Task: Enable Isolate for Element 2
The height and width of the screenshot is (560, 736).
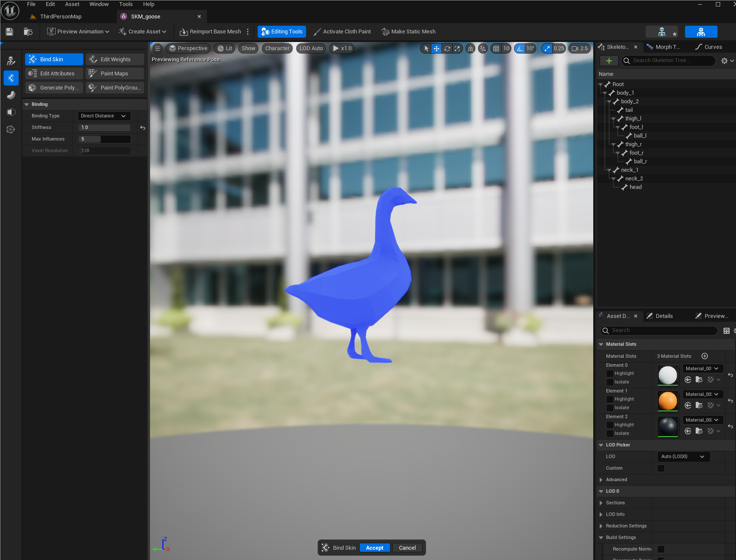Action: (x=610, y=434)
